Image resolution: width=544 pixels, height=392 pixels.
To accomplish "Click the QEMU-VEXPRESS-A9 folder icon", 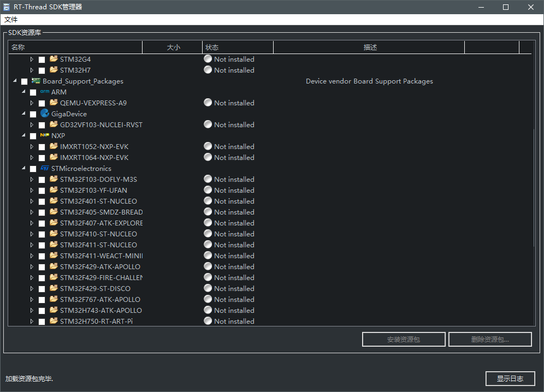I will [x=54, y=103].
